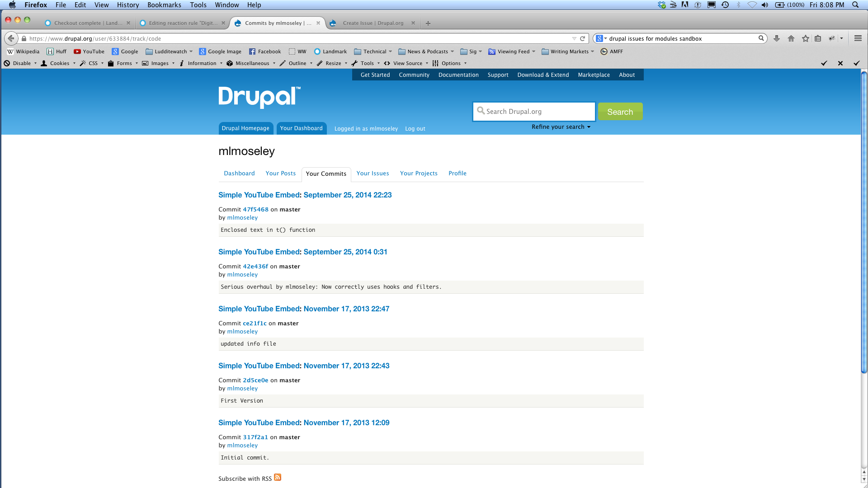The height and width of the screenshot is (488, 868).
Task: Click Download & Extend nav link
Action: click(543, 75)
